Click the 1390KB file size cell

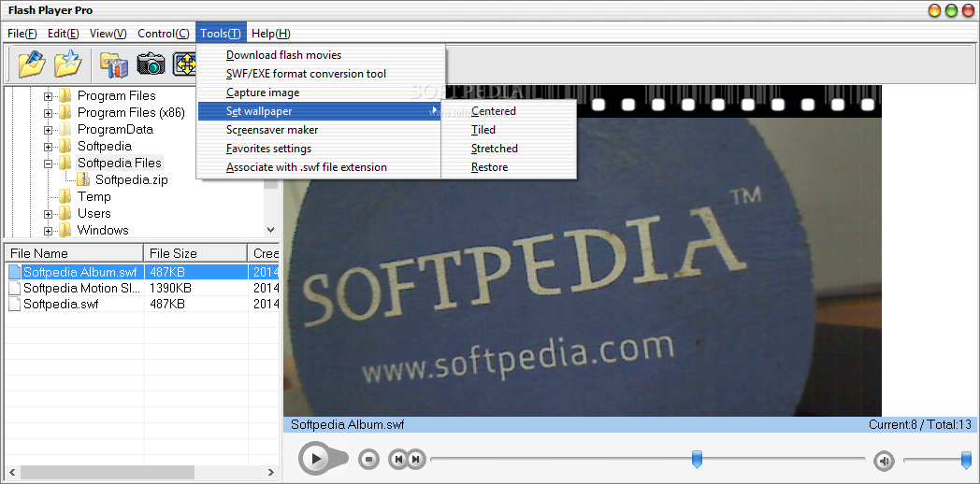click(x=170, y=288)
